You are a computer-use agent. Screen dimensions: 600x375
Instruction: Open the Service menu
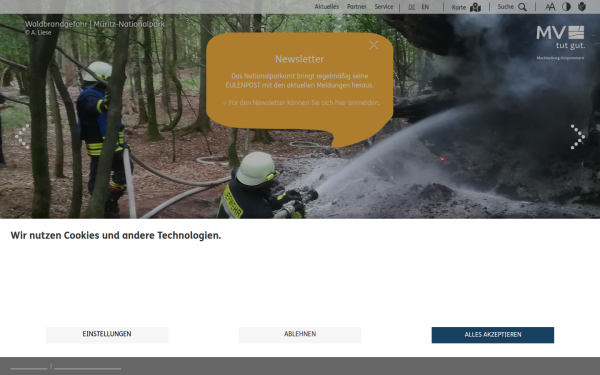coord(384,7)
